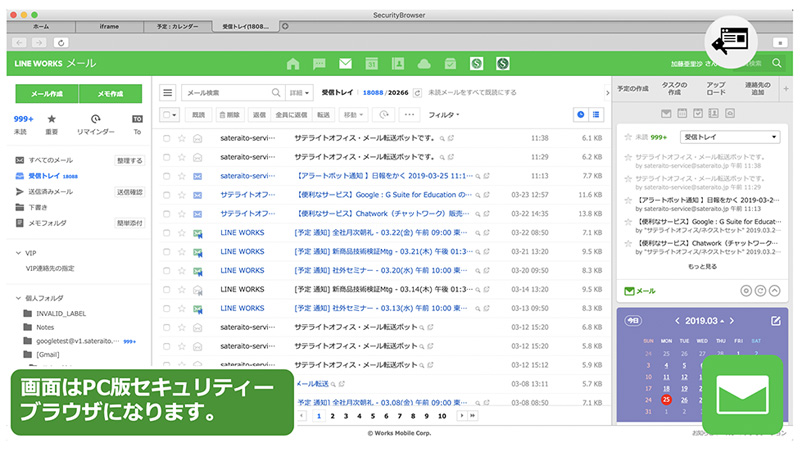Tick checkbox for 03-22 08:50 LINE WORKS mail
The height and width of the screenshot is (460, 800).
point(166,233)
